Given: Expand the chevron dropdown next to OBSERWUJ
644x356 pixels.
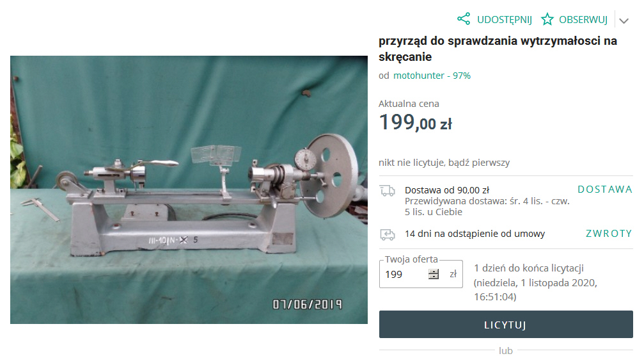Looking at the screenshot, I should [x=624, y=20].
